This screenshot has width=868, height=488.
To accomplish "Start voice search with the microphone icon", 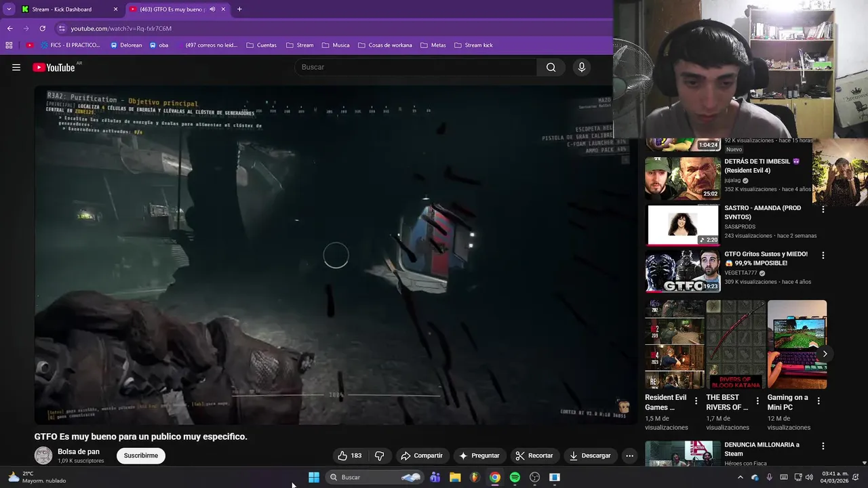I will (581, 67).
